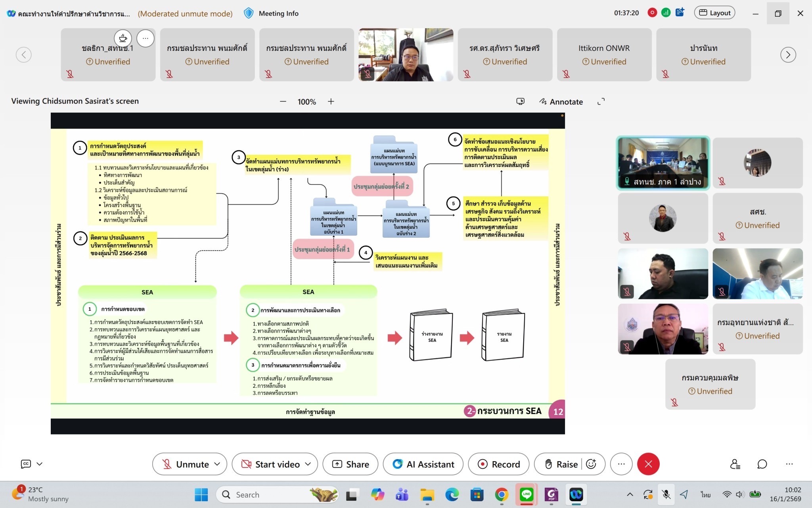Click the Annotate tool

coord(561,102)
